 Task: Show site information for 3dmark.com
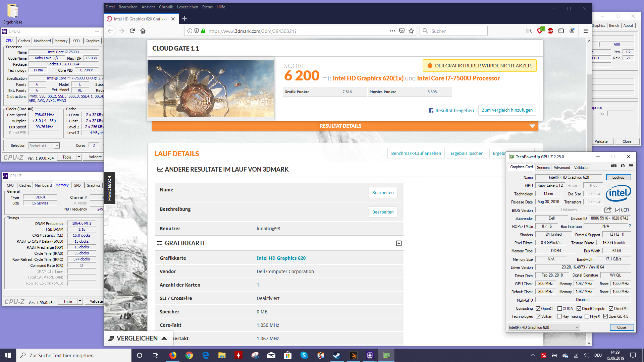pyautogui.click(x=190, y=31)
